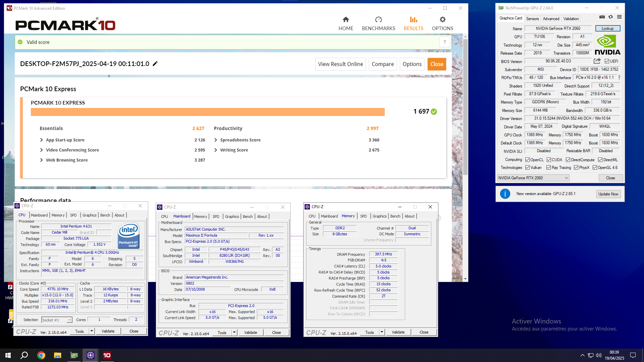Screen dimensions: 644x362
Task: Expand the Spreadsheets Score row
Action: [x=216, y=140]
